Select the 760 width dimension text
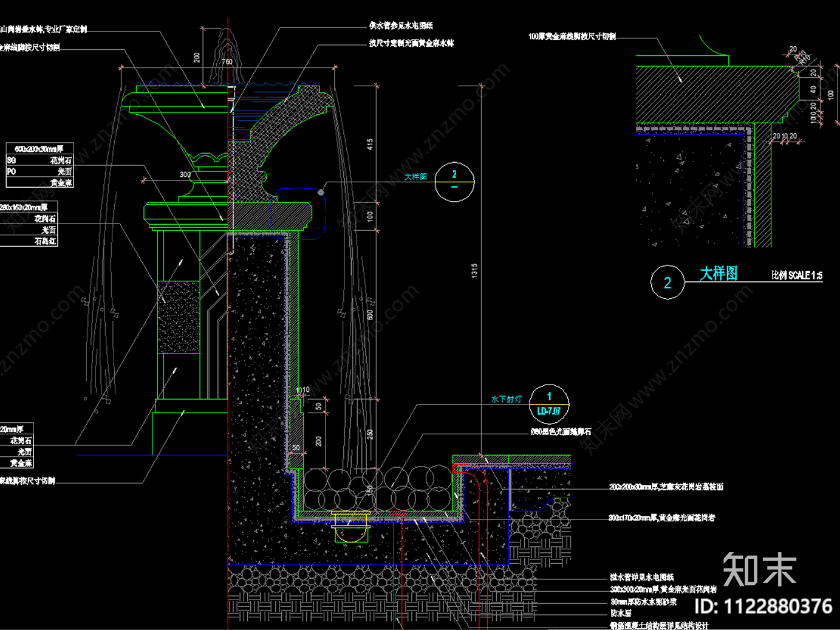Viewport: 840px width, 630px height. point(227,62)
